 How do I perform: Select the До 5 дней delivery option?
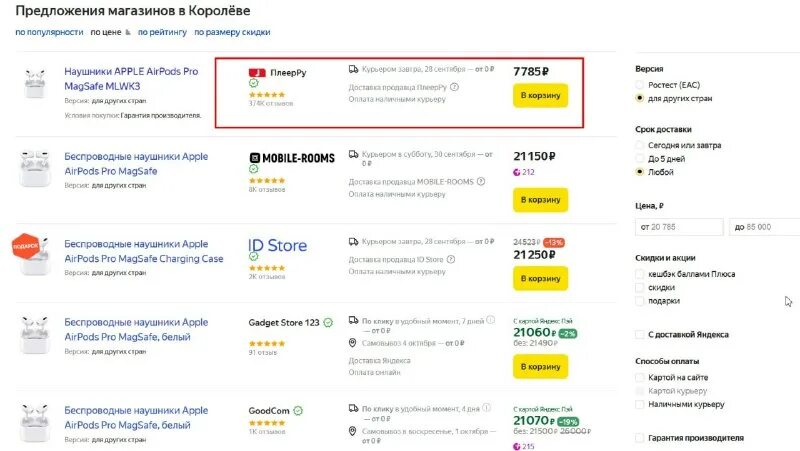coord(640,159)
